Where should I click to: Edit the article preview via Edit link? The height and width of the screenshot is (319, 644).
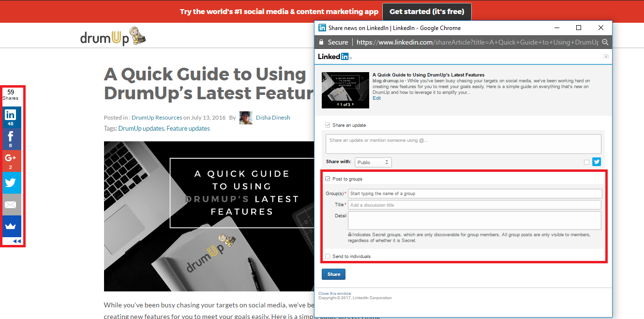[376, 98]
